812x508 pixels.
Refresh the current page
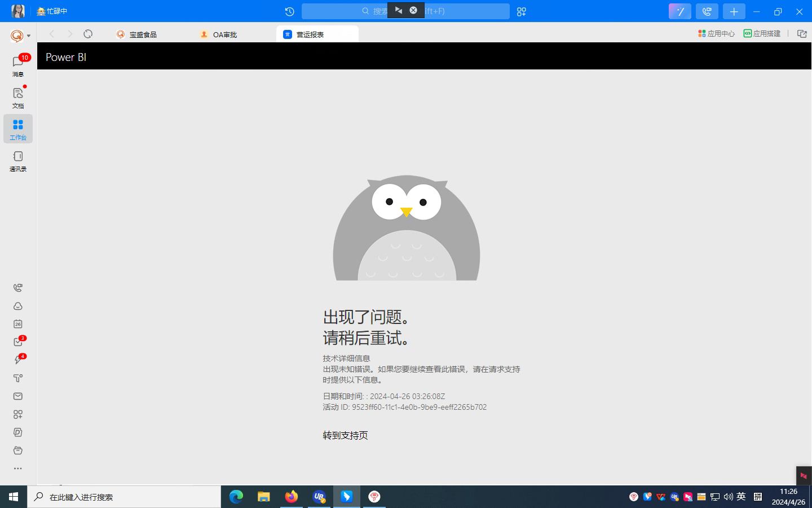tap(88, 34)
